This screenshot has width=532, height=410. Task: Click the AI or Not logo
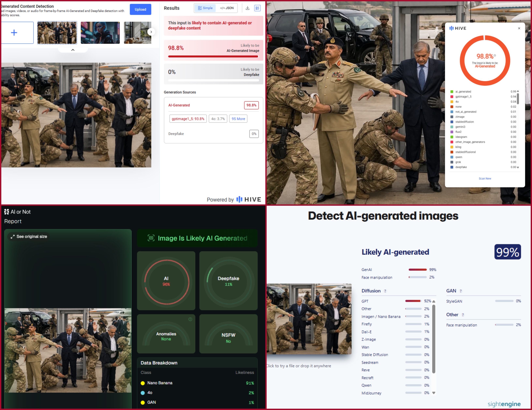(x=7, y=212)
